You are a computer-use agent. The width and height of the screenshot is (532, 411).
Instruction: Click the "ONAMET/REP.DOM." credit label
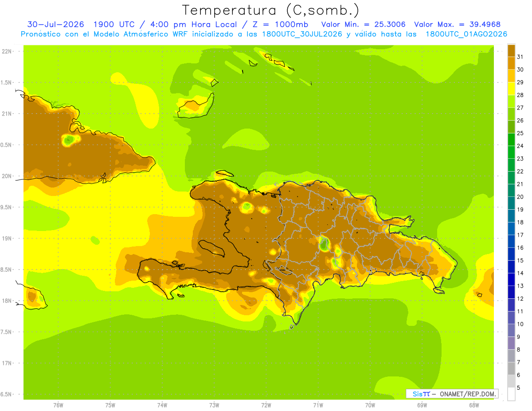point(468,394)
